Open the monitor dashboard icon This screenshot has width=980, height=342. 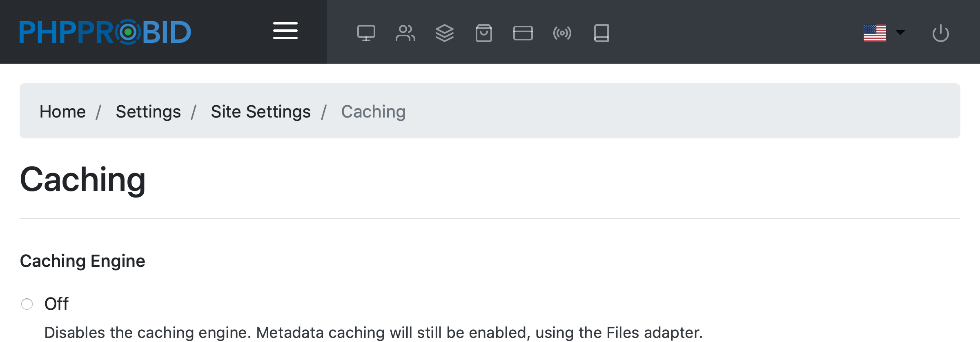pyautogui.click(x=366, y=33)
